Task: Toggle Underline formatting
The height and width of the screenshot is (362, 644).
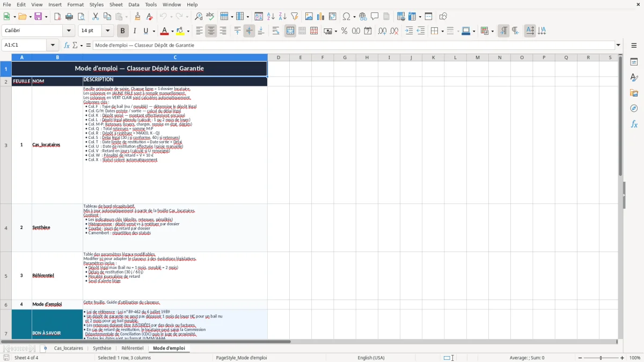Action: pos(146,31)
